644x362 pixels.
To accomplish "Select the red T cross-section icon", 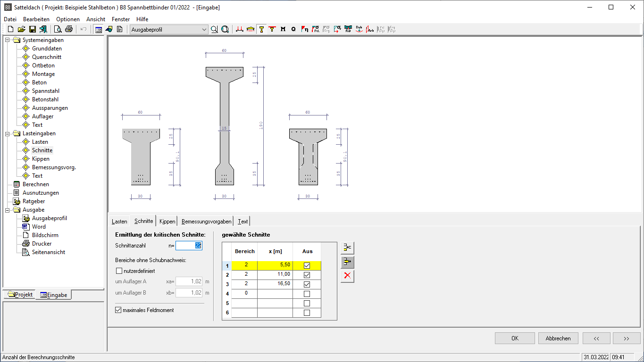I will point(272,29).
